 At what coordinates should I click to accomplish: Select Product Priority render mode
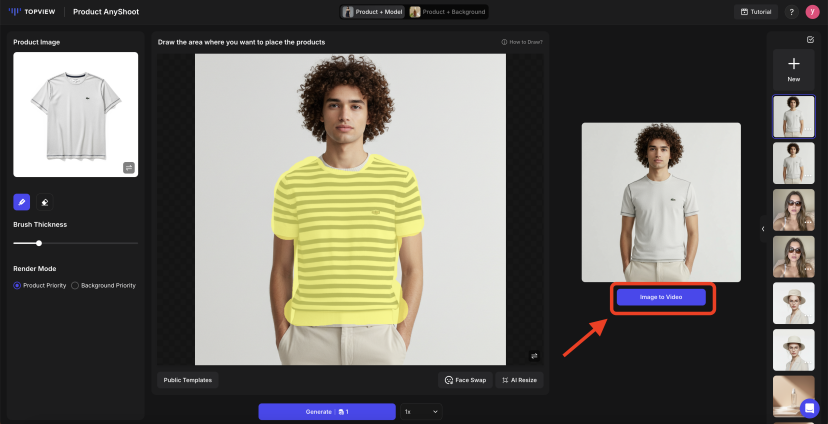pyautogui.click(x=17, y=285)
